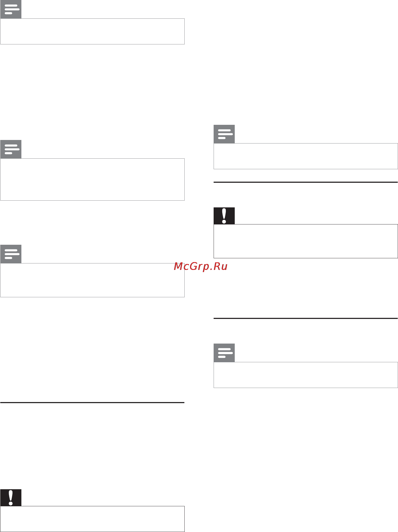Click the caution exclamation icon in right column
This screenshot has width=398, height=532.
pyautogui.click(x=224, y=216)
